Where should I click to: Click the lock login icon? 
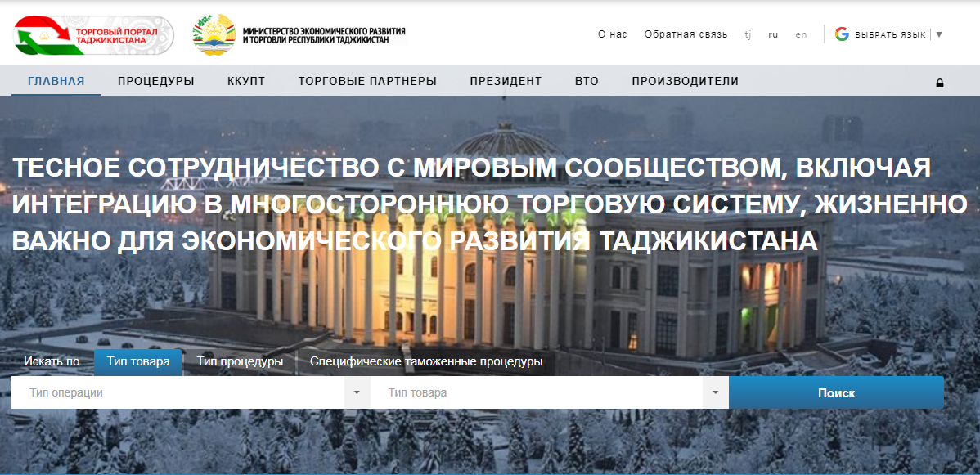coord(939,83)
